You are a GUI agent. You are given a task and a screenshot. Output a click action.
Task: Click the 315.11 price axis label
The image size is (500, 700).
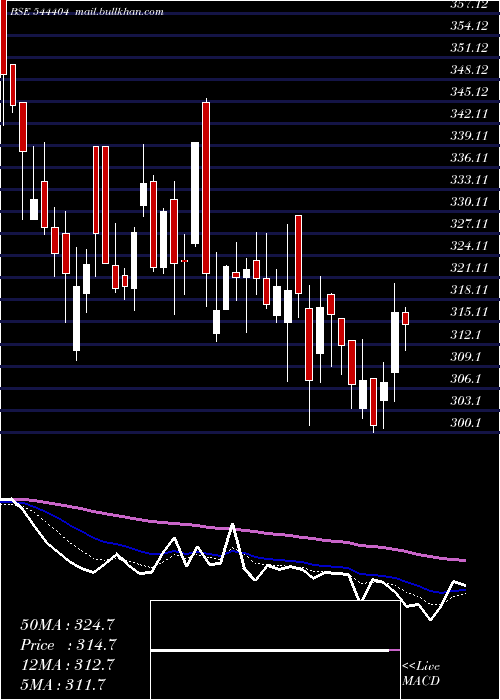coord(469,312)
